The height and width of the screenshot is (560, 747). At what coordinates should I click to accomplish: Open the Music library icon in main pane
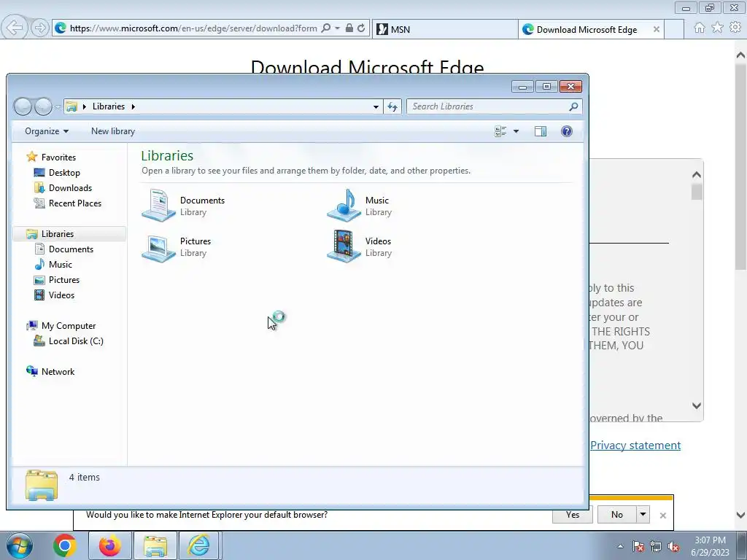pos(344,206)
